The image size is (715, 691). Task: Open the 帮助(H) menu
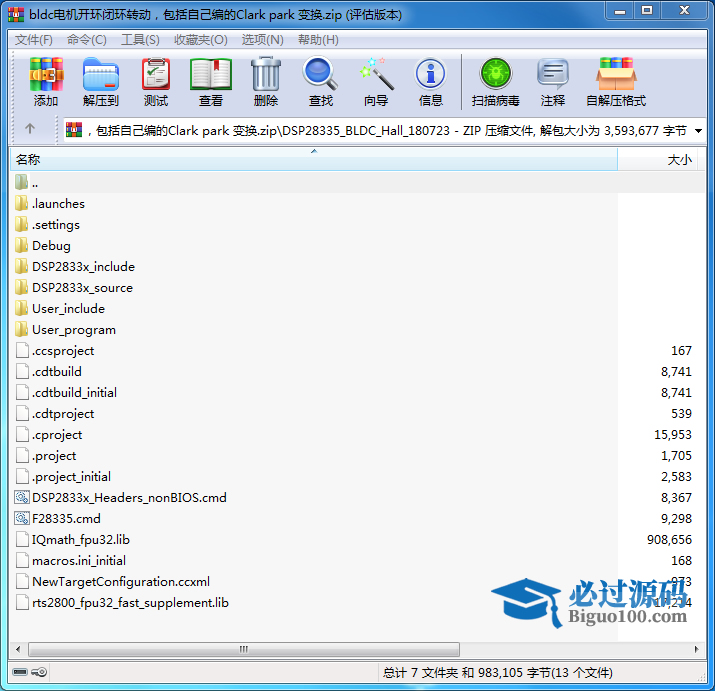tap(318, 40)
